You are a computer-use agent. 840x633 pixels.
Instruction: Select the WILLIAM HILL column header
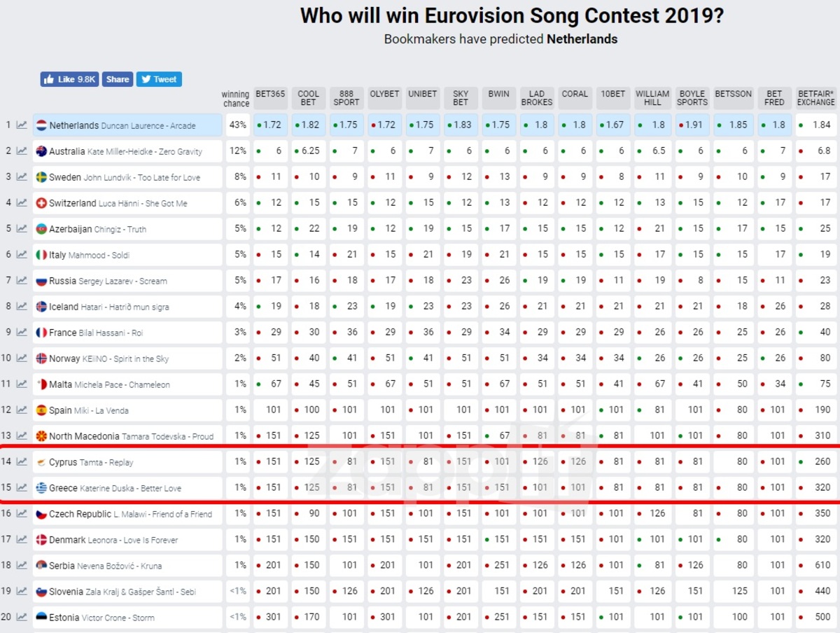(652, 98)
